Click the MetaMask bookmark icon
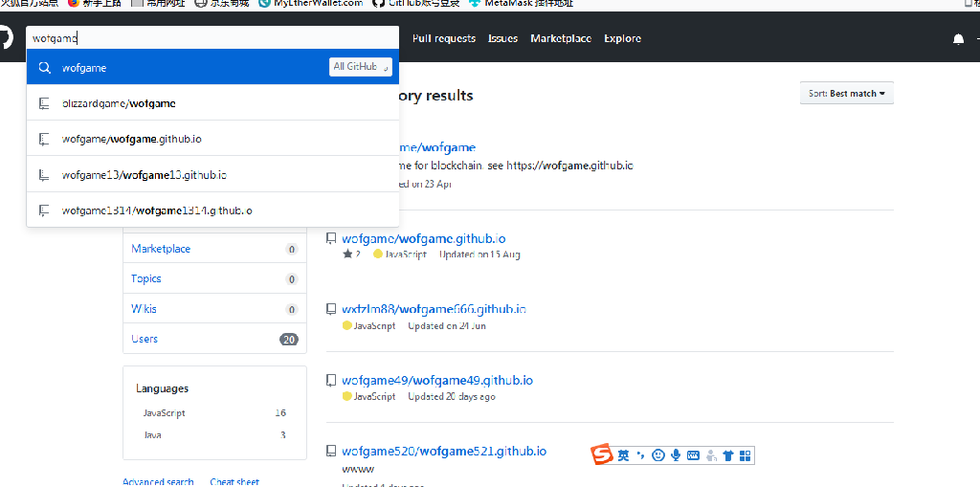Viewport: 980px width, 487px height. (475, 3)
